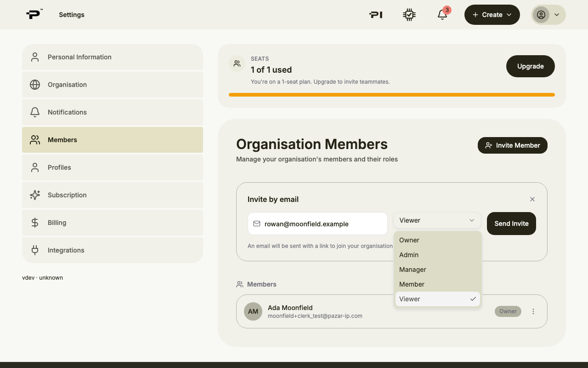Select Owner from the role list

437,240
